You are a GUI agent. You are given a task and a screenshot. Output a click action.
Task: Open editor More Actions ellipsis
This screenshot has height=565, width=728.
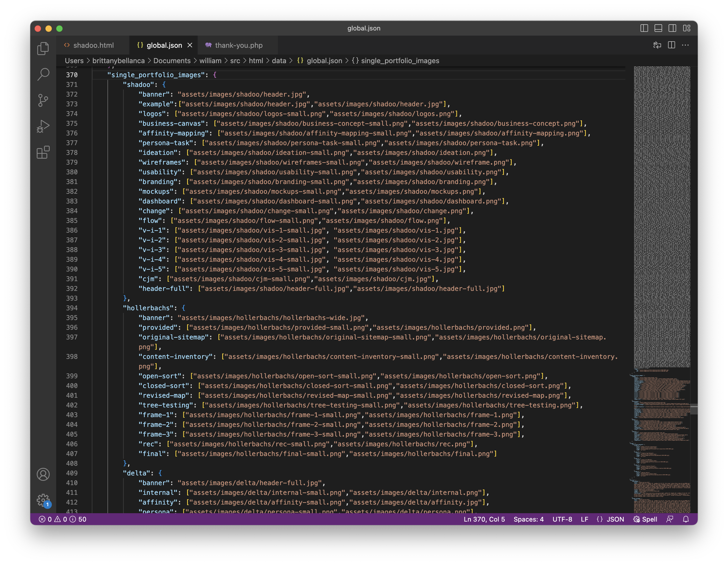[x=685, y=45]
